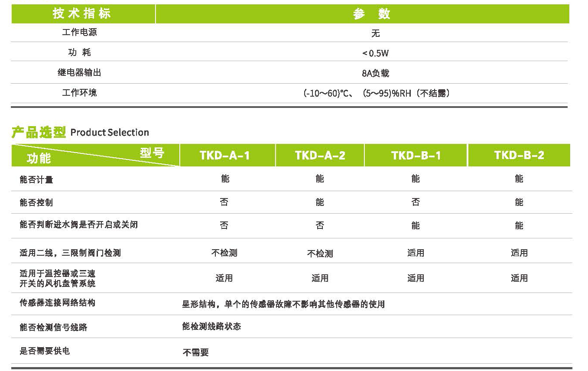Select 不需要 in the 是否需要供电 row
The width and height of the screenshot is (588, 371).
pos(195,352)
